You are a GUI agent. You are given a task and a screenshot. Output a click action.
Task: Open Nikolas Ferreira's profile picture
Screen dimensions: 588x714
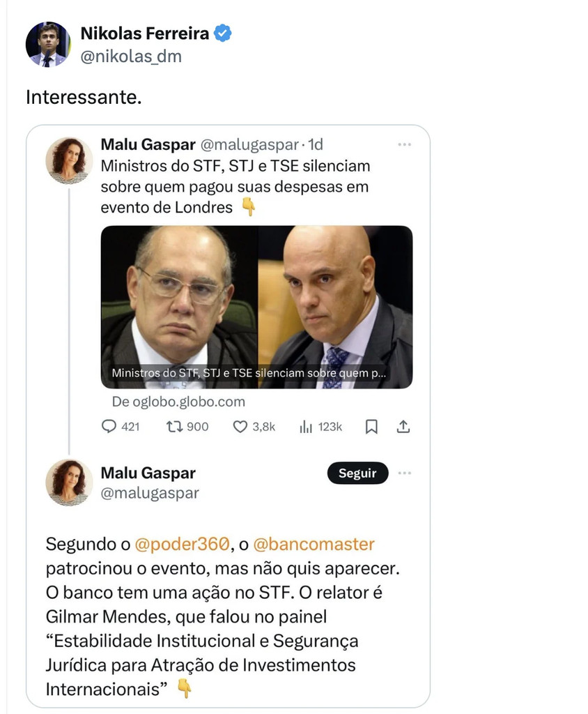48,44
